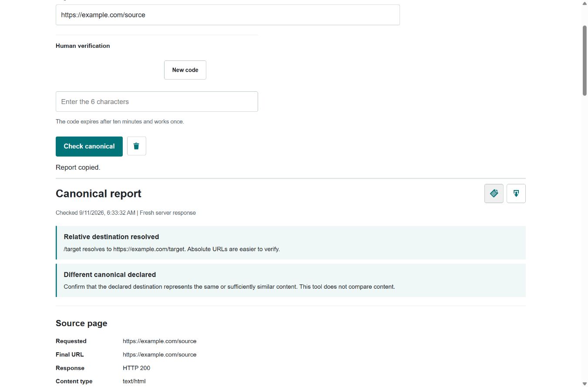Click the vertical scrollbar thumb

[x=585, y=60]
